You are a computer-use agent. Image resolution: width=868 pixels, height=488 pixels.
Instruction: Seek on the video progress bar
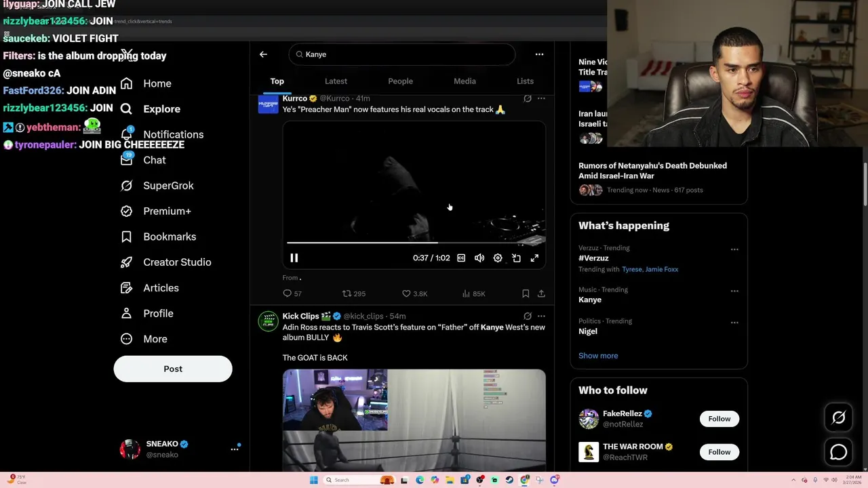tap(415, 242)
